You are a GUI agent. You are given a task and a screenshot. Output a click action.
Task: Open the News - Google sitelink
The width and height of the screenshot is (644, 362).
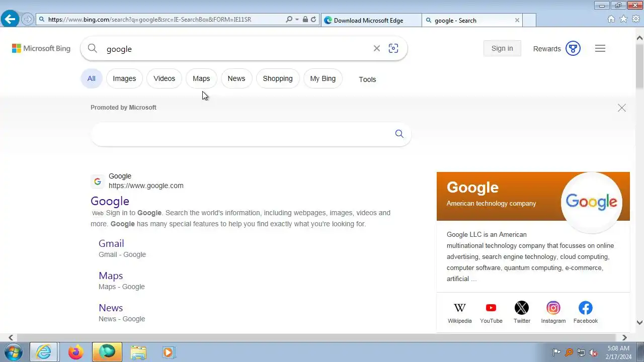tap(111, 308)
